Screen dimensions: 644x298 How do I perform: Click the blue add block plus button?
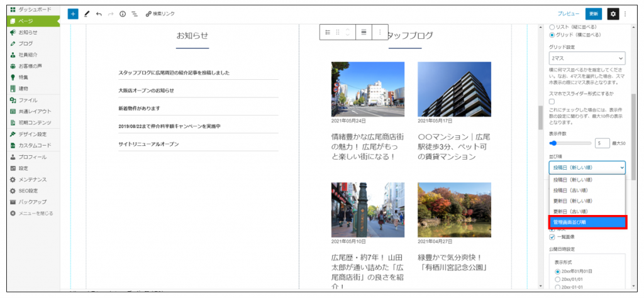(x=73, y=13)
